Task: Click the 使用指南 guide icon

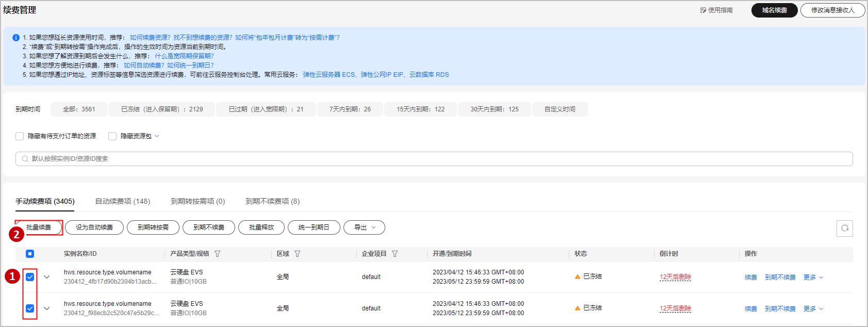Action: [x=703, y=10]
